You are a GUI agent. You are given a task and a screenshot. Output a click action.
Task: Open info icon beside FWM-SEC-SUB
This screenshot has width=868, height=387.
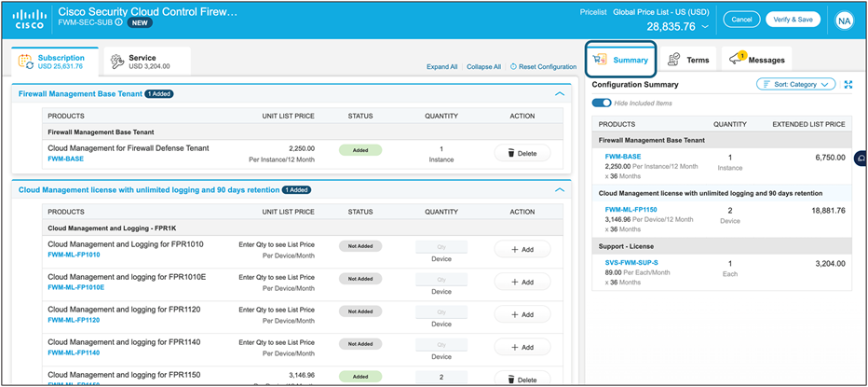118,22
